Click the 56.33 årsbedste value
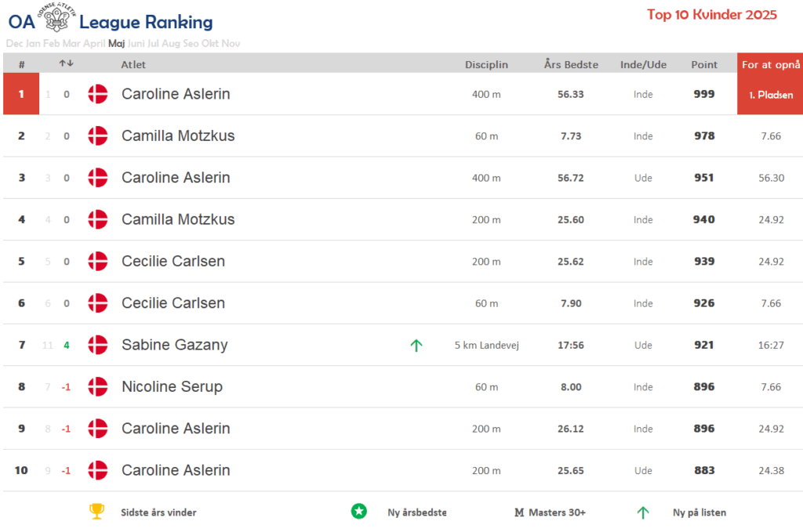Image resolution: width=803 pixels, height=532 pixels. click(571, 94)
